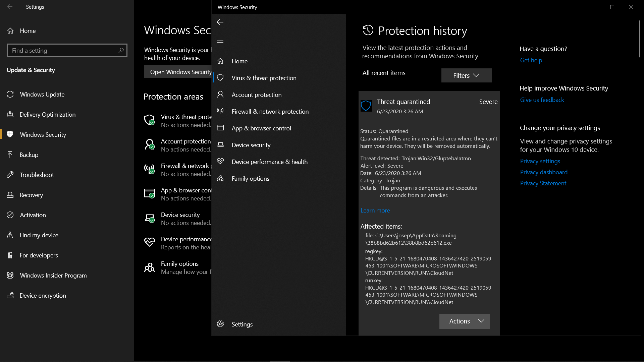Open Device security protection area in Settings
The width and height of the screenshot is (644, 362).
click(x=178, y=219)
